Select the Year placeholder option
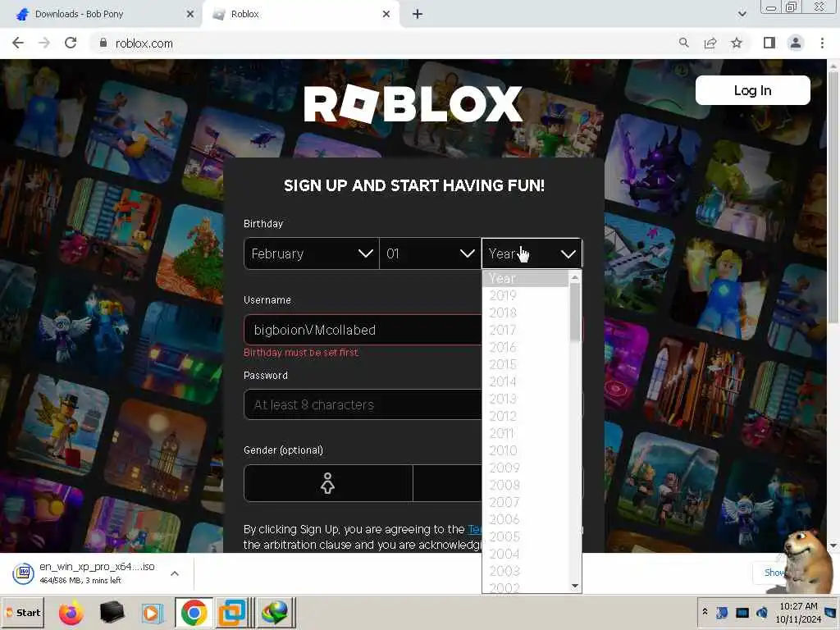Screen dimensions: 840x630 (x=525, y=279)
